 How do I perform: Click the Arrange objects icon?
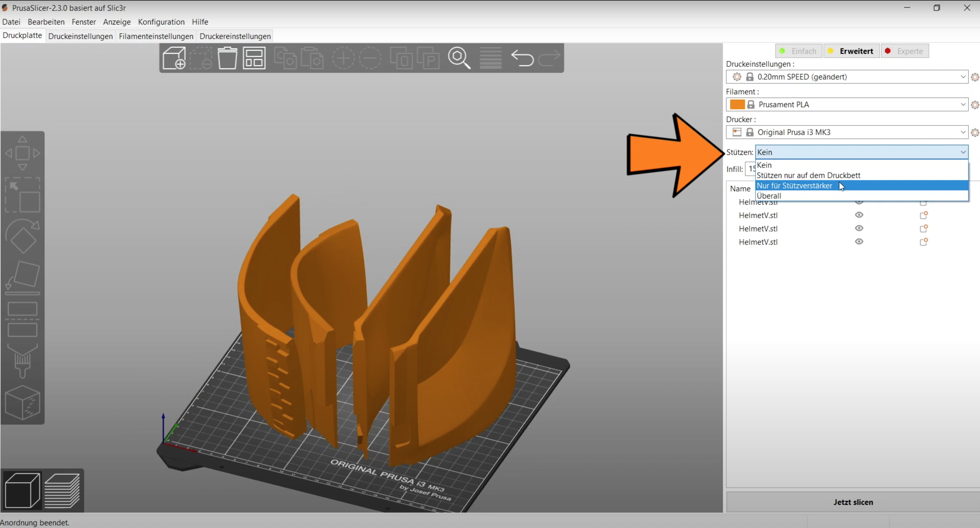(x=254, y=58)
